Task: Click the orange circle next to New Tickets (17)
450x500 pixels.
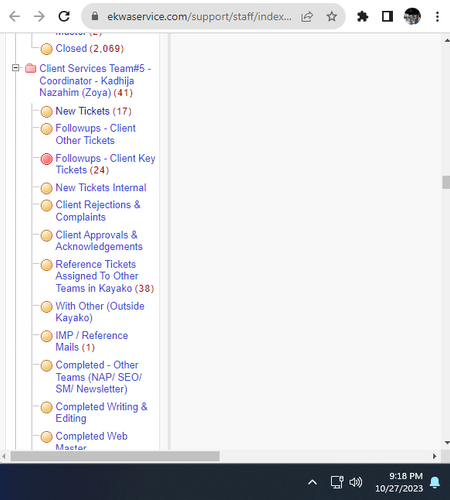Action: click(46, 112)
